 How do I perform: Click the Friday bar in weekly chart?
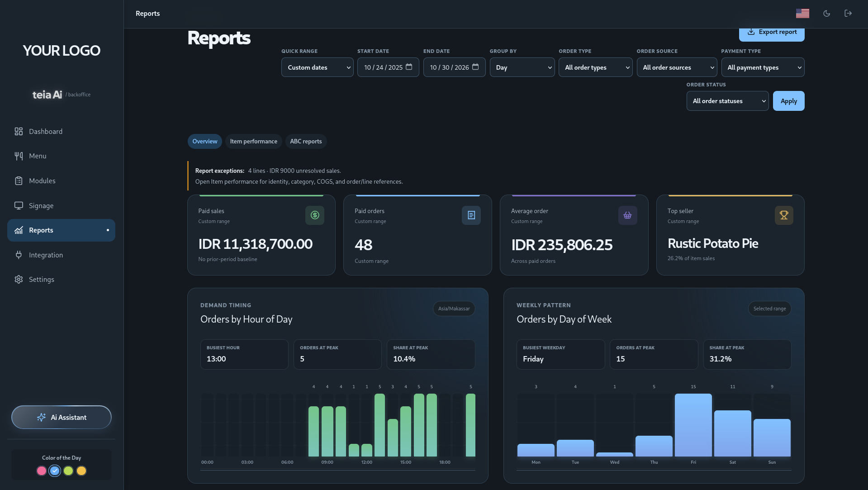[693, 425]
